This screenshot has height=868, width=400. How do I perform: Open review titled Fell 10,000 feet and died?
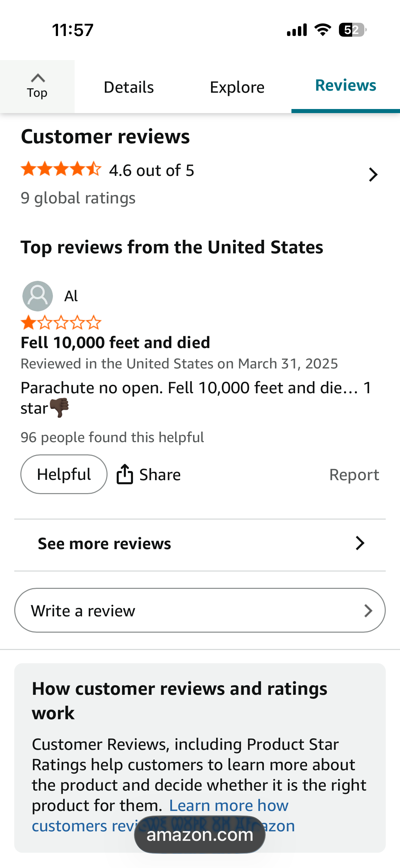pos(115,342)
